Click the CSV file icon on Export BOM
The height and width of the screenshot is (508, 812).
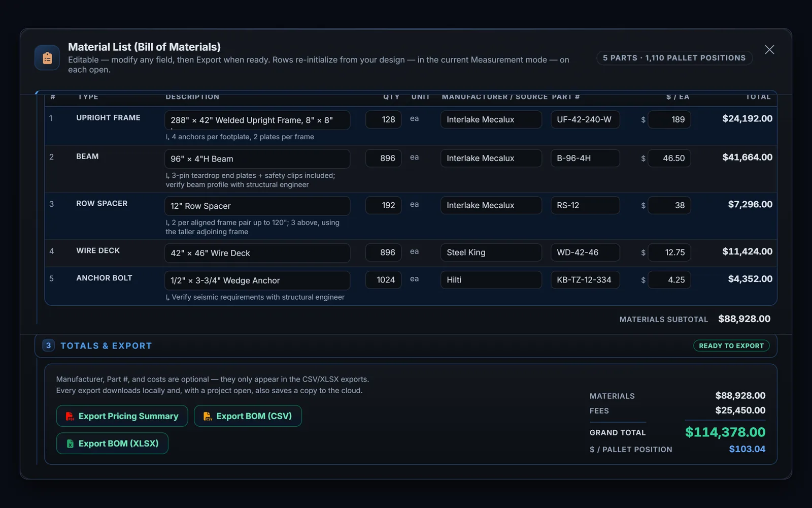[208, 416]
